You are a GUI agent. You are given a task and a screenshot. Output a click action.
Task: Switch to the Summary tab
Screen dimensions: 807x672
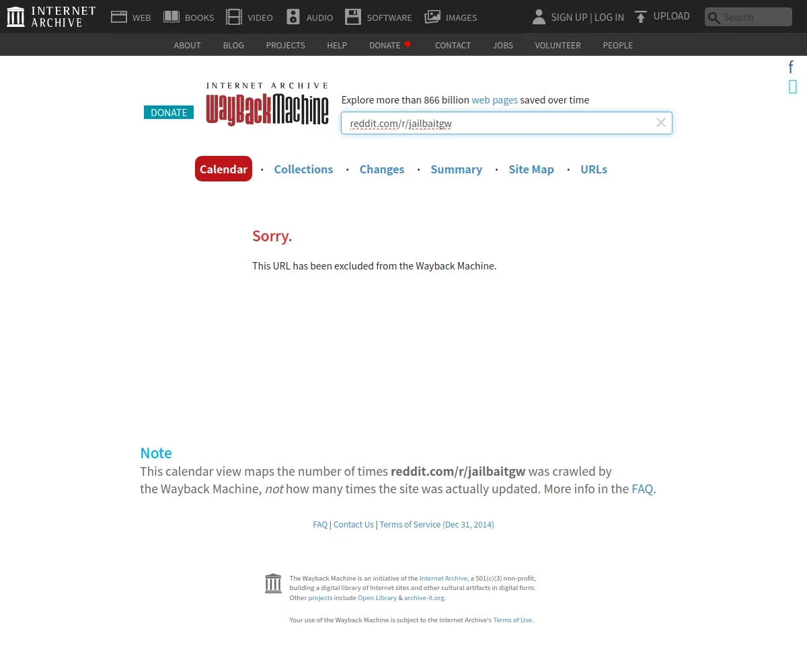click(457, 169)
